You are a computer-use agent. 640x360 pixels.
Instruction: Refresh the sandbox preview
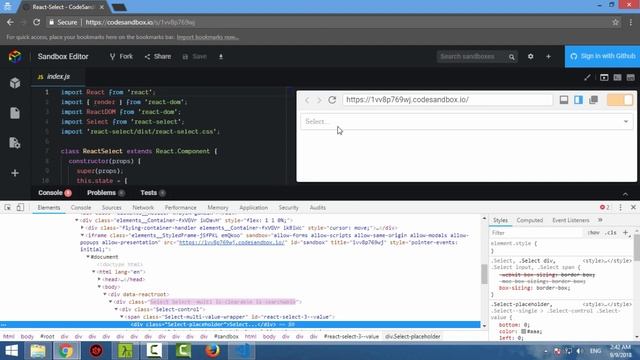click(x=332, y=100)
